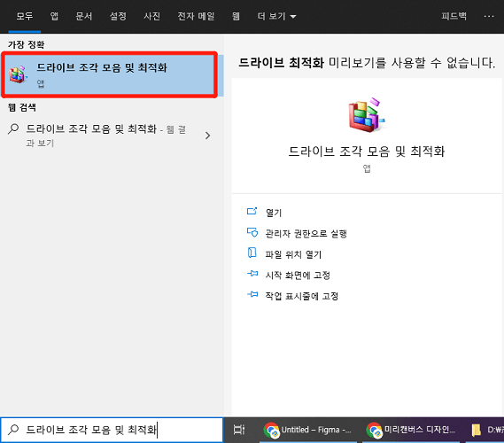This screenshot has width=504, height=443.
Task: Switch to the 앱 filter tab
Action: 54,16
